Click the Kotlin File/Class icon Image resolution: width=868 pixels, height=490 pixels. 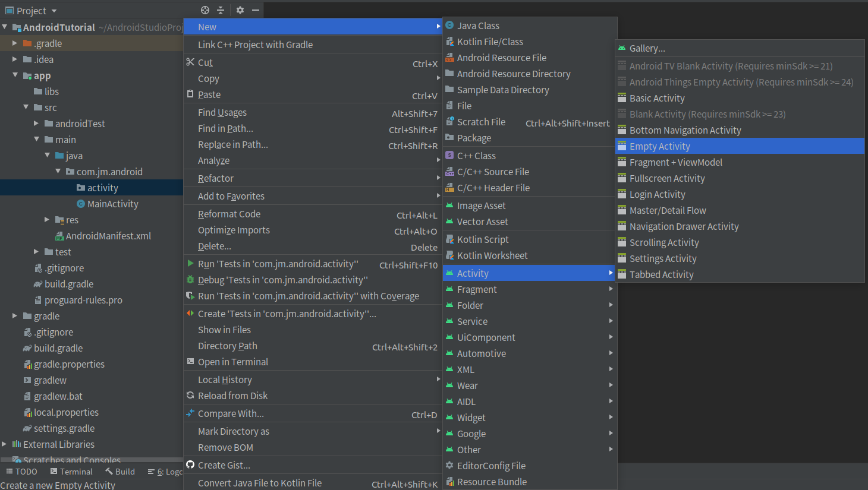tap(449, 41)
